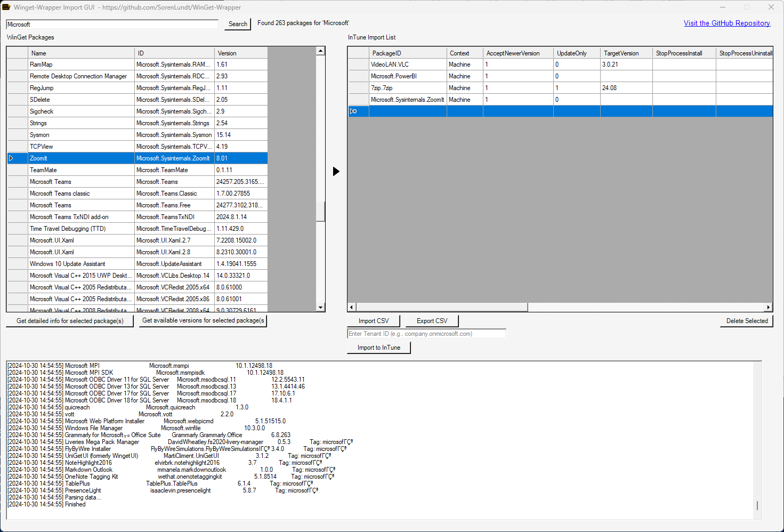This screenshot has width=784, height=532.
Task: Focus the package search text field
Action: click(x=112, y=25)
